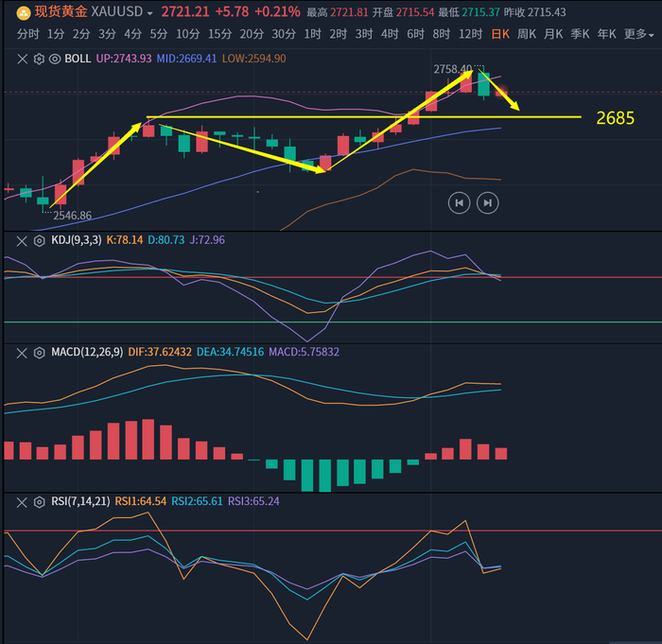This screenshot has width=662, height=644.
Task: Switch to 4时 timeframe
Action: [390, 34]
